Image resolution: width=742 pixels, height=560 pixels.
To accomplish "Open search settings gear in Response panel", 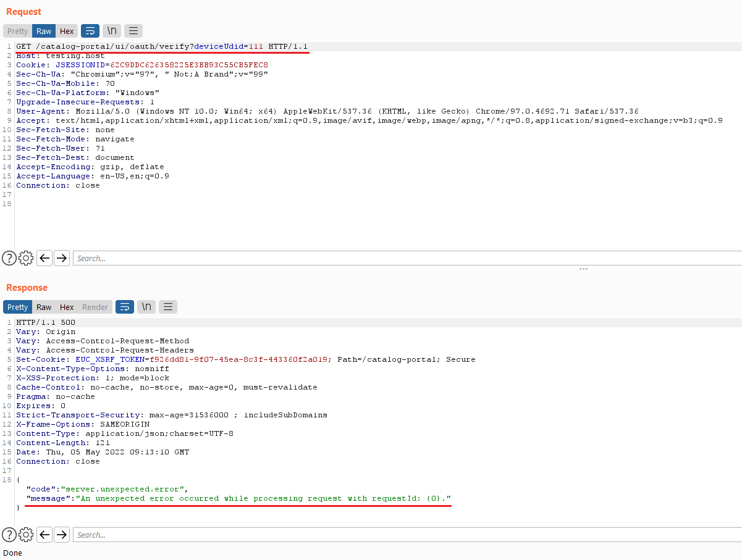I will tap(26, 535).
